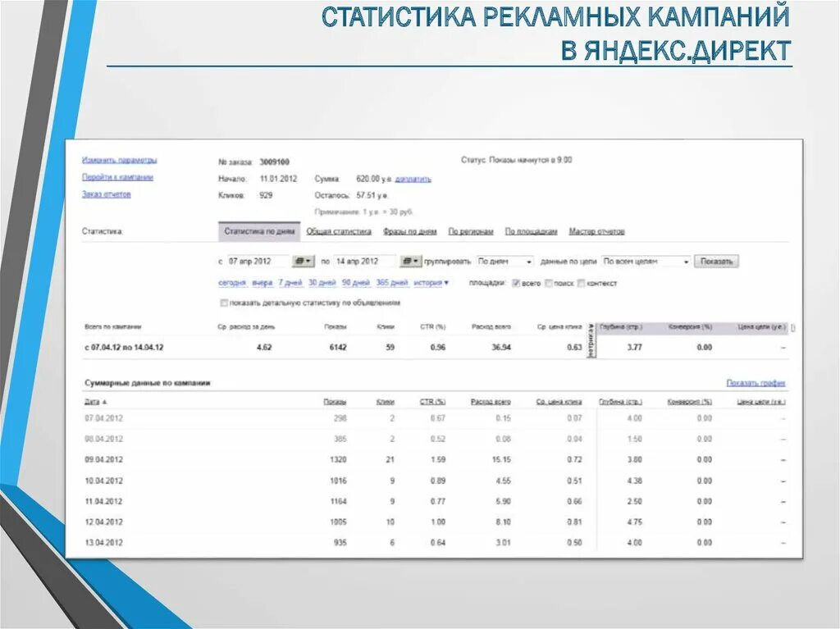Open the start date calendar picker
Screen dimensions: 840x629
(303, 262)
